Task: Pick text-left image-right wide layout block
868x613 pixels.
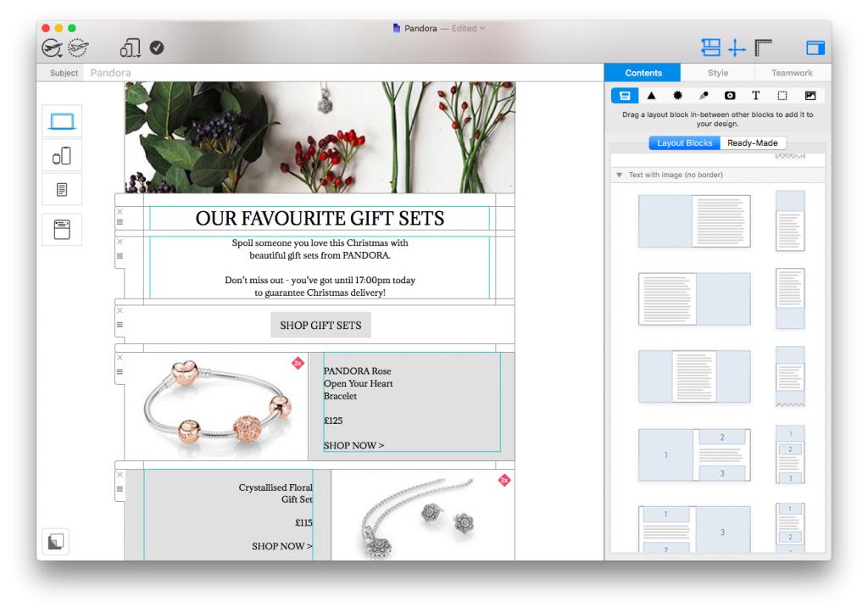Action: 694,298
